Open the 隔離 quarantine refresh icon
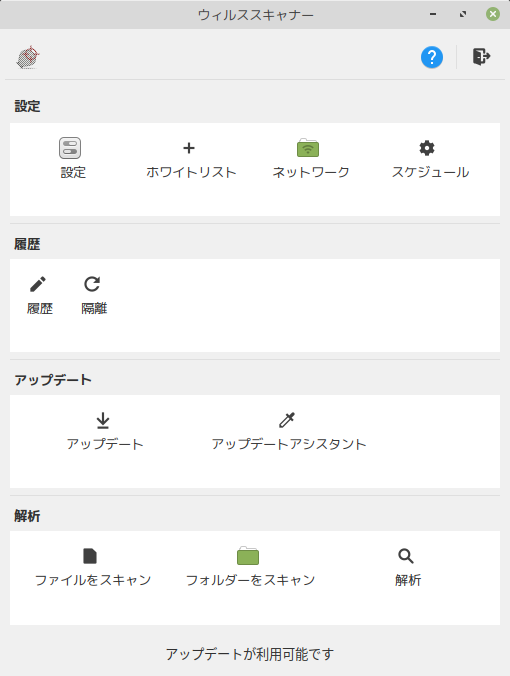The image size is (510, 676). [x=92, y=284]
